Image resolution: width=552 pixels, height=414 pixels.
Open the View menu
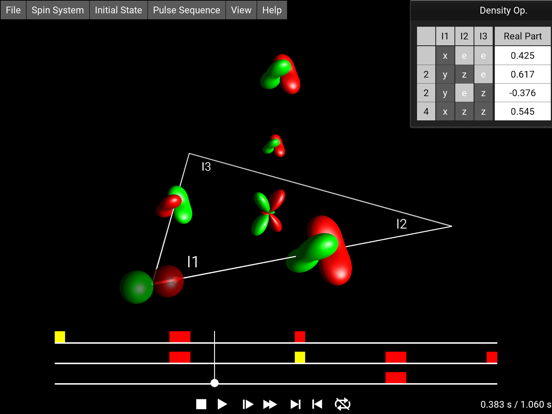[241, 10]
